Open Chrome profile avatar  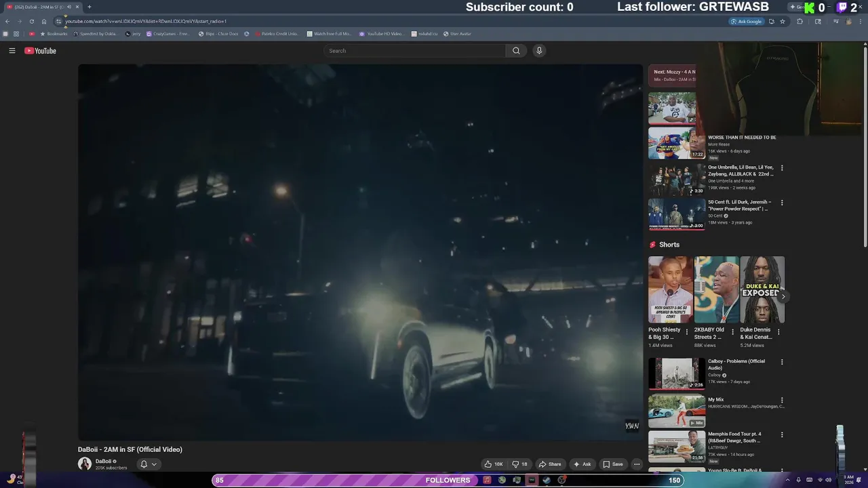pos(848,21)
